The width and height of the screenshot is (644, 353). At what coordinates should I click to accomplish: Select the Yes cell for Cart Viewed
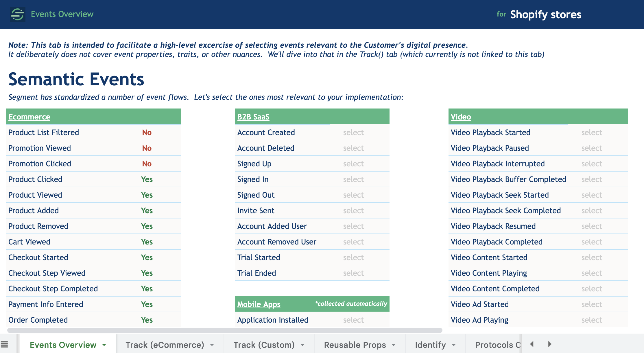click(147, 242)
